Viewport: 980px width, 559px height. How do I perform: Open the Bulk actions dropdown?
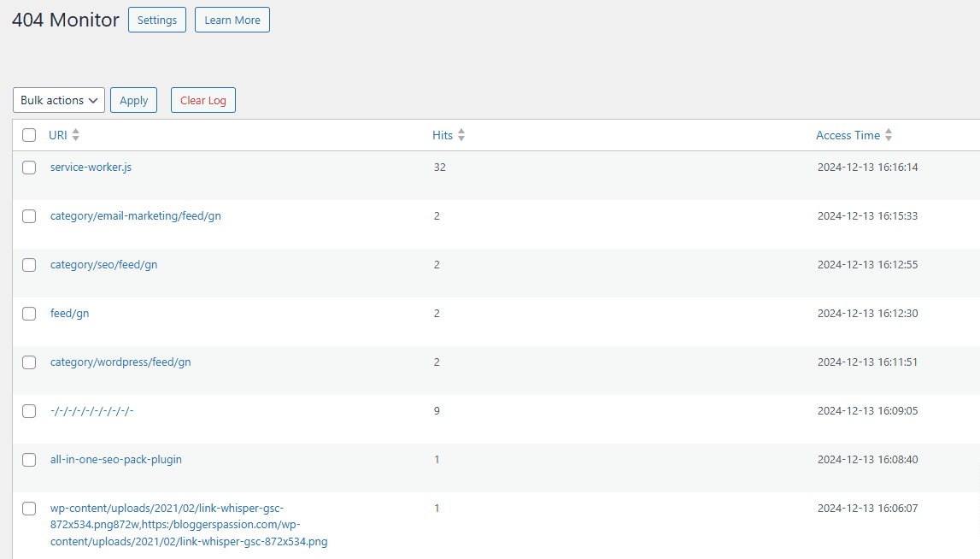59,100
